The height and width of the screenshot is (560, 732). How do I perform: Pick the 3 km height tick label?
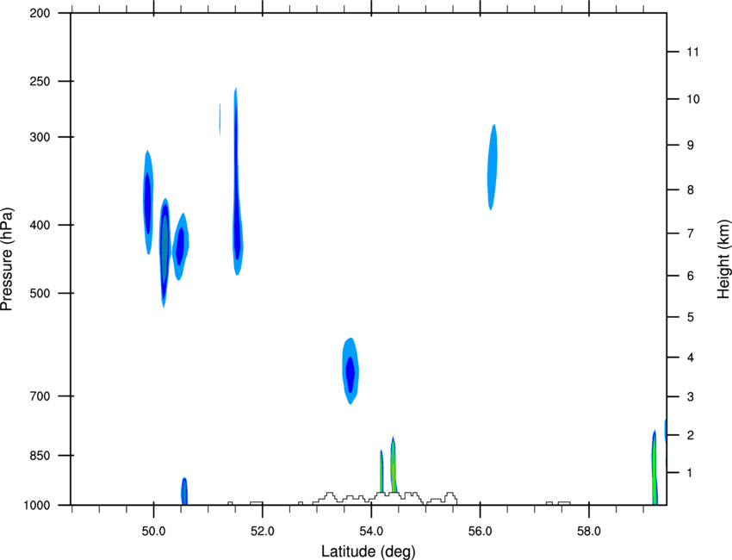click(x=691, y=397)
